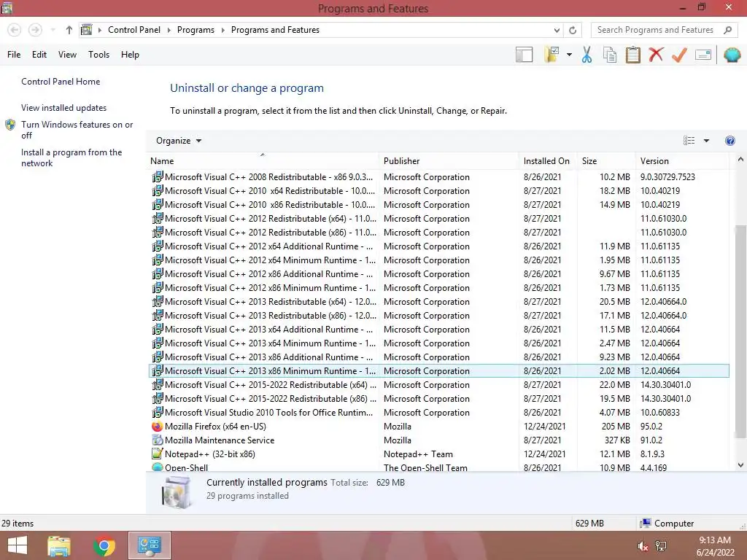The height and width of the screenshot is (560, 747).
Task: Click the Firefox icon in program list
Action: (158, 426)
